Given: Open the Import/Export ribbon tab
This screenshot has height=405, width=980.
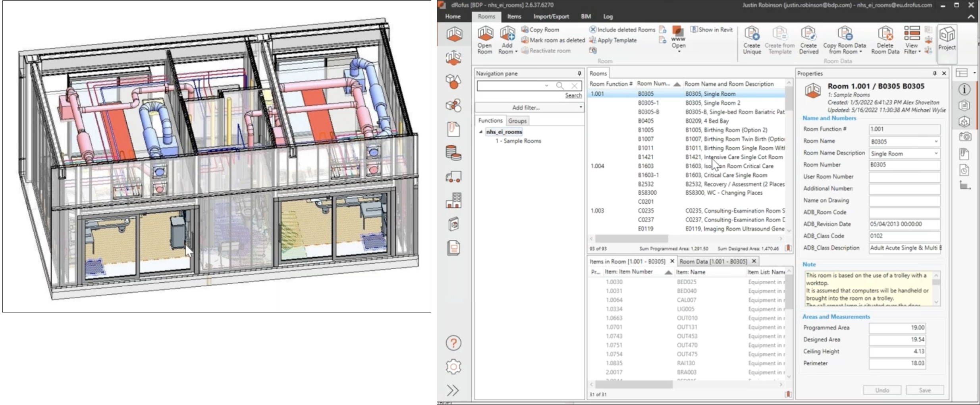Looking at the screenshot, I should [551, 16].
